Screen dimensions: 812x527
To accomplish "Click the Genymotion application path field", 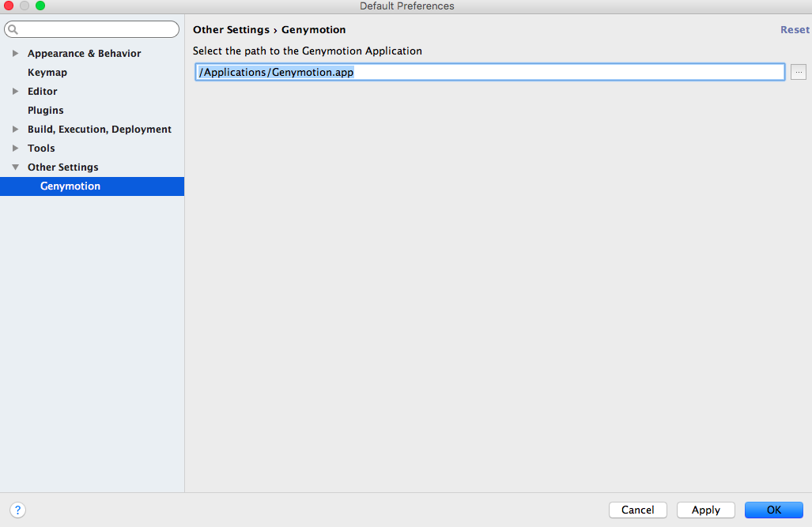I will click(490, 72).
